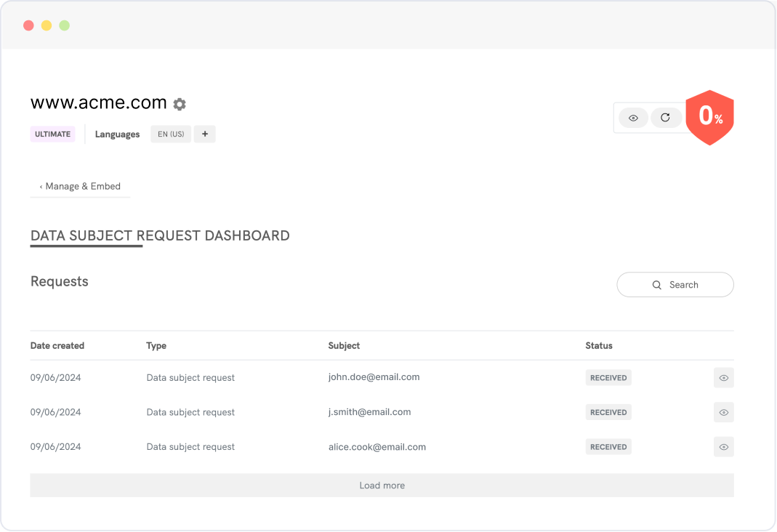Screen dimensions: 777x532
Task: Click the ULTIMATE plan badge
Action: 53,134
